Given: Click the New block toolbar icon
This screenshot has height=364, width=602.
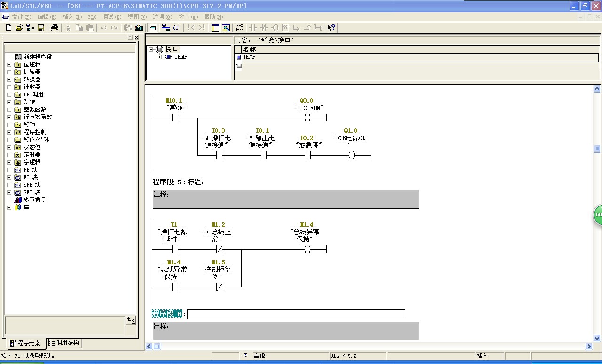Looking at the screenshot, I should pyautogui.click(x=8, y=28).
